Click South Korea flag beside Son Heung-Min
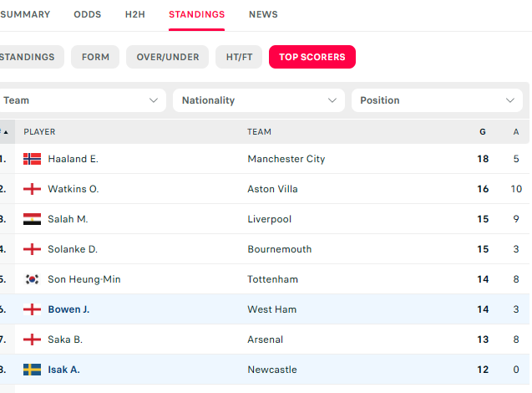Screen dimensions: 532x393 (x=32, y=279)
